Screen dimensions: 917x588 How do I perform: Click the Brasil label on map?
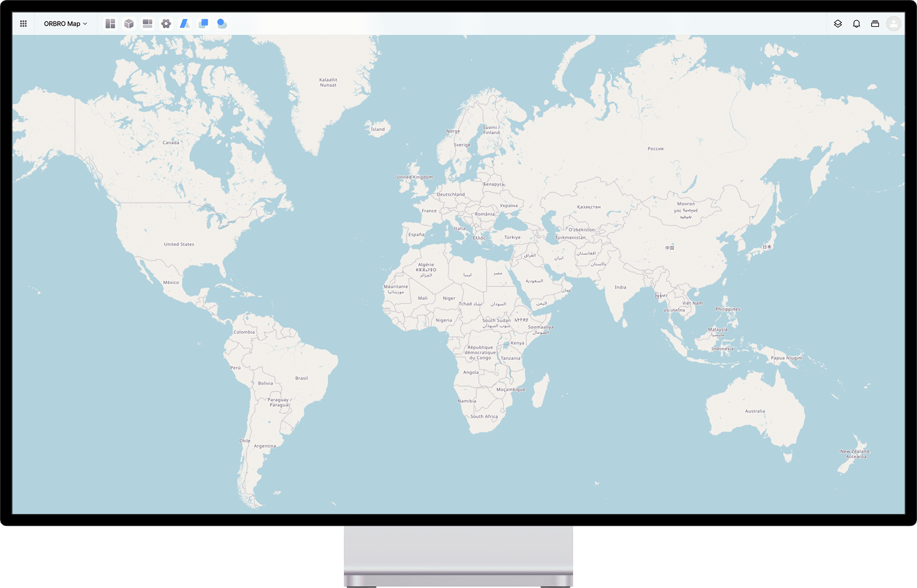click(301, 378)
